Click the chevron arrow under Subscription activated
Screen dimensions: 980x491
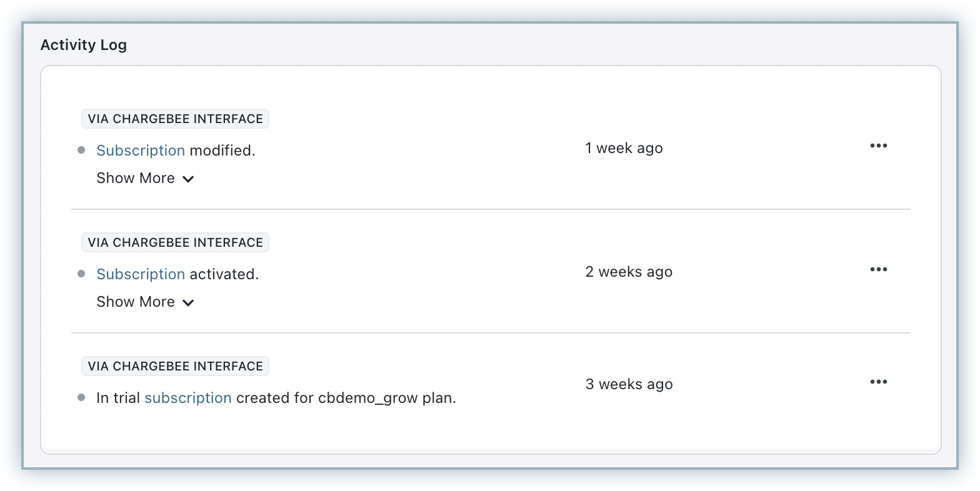tap(188, 303)
